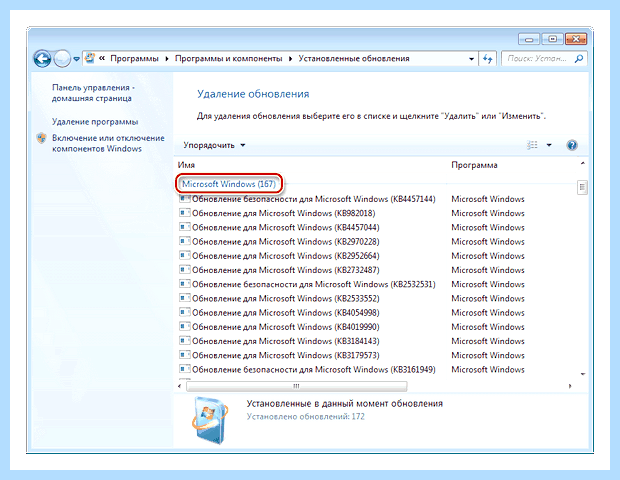Click the horizontal scrollbar right arrow
This screenshot has height=480, width=620.
pyautogui.click(x=570, y=386)
